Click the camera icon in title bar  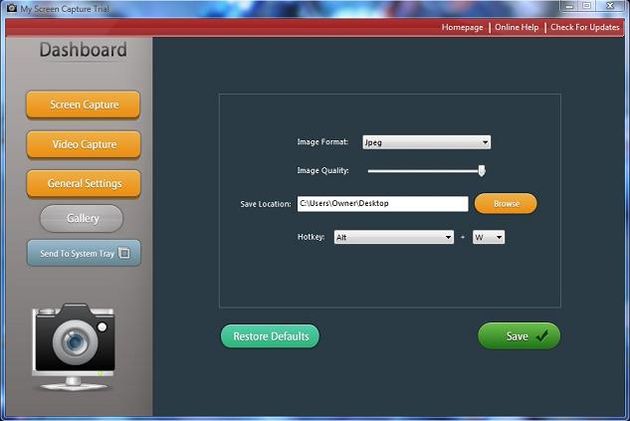[x=12, y=8]
